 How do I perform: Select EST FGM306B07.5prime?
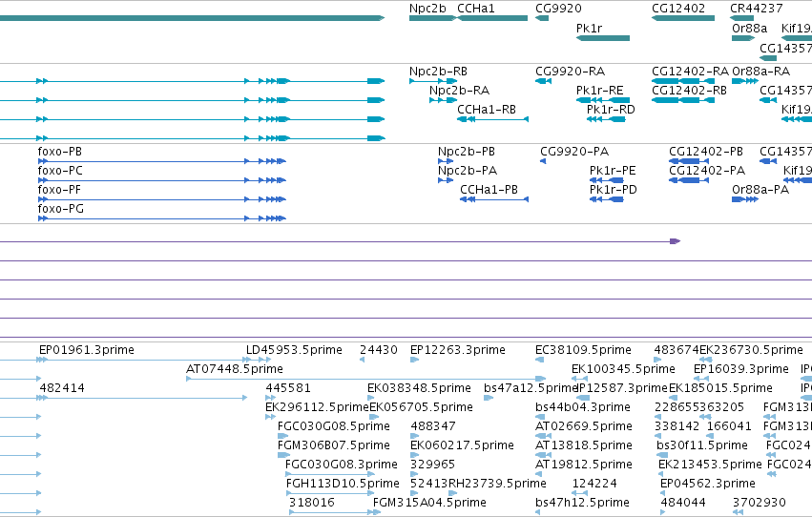(334, 446)
